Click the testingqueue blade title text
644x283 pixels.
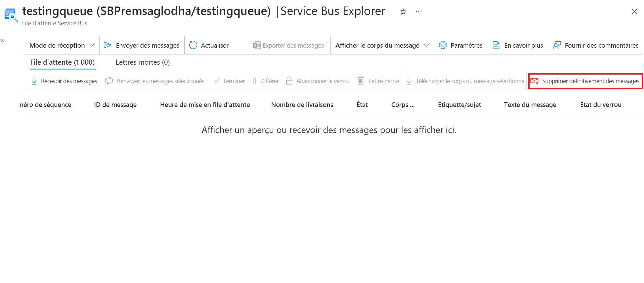146,11
